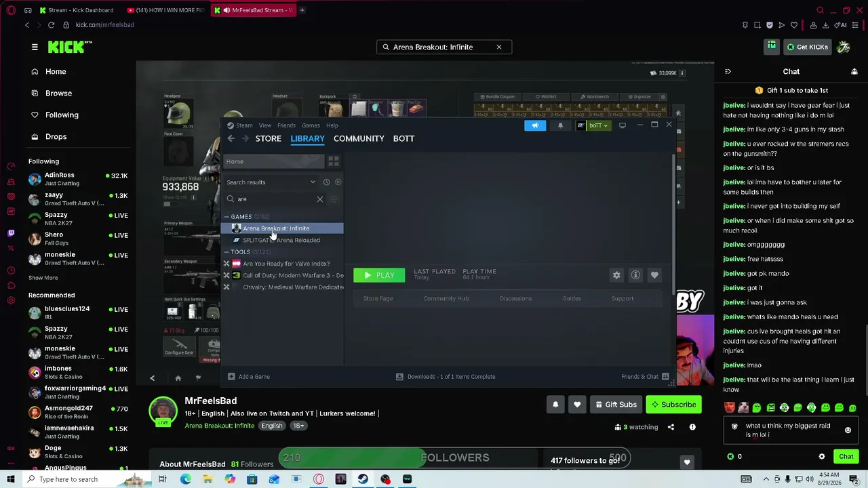The height and width of the screenshot is (488, 868).
Task: Select Are You Ready for Valve Index?
Action: click(x=286, y=264)
